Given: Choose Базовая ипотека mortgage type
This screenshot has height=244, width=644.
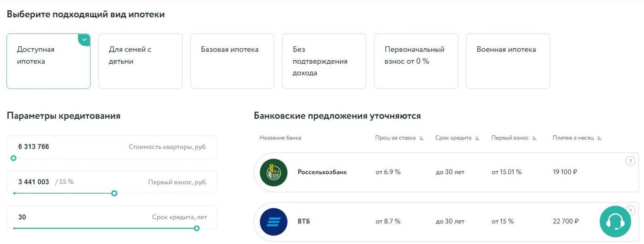Looking at the screenshot, I should pyautogui.click(x=232, y=61).
